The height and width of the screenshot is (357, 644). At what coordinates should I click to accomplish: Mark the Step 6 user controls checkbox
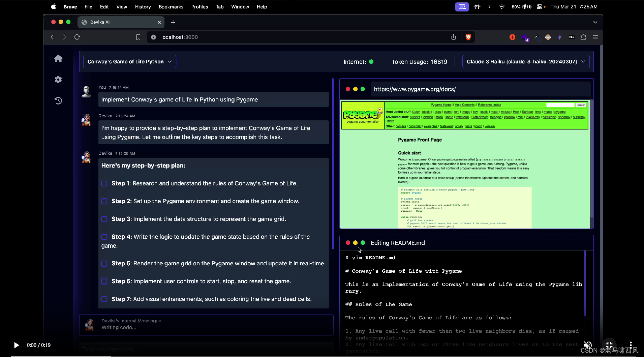tap(104, 281)
